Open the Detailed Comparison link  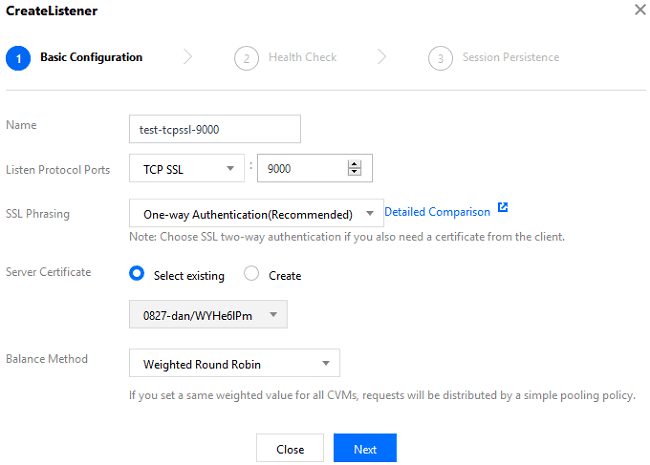(x=437, y=212)
